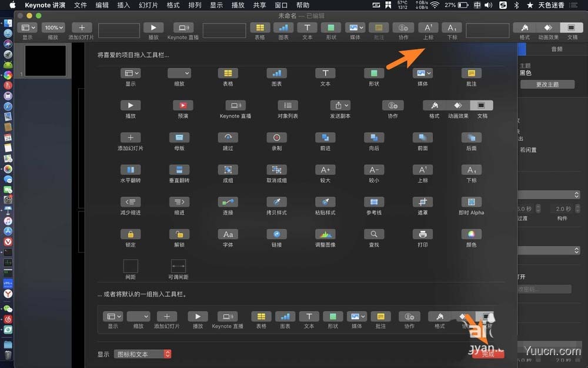Open the 插入 menu
The height and width of the screenshot is (368, 588).
(x=123, y=5)
